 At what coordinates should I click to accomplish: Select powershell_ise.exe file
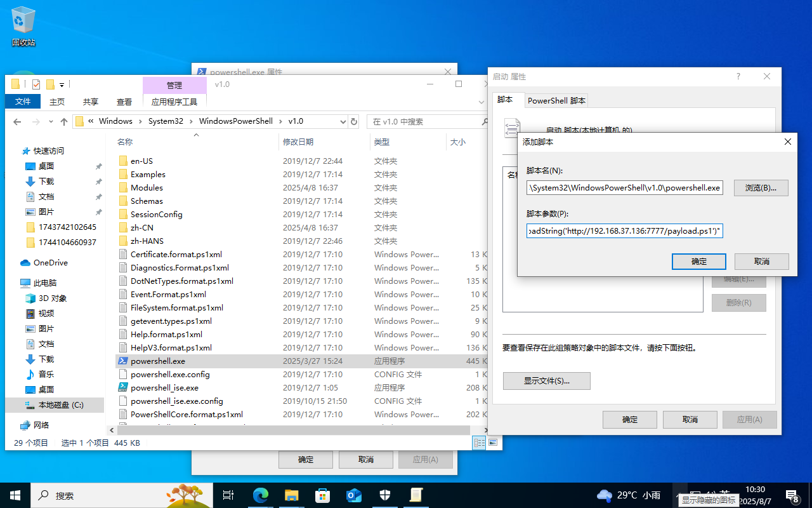pyautogui.click(x=164, y=387)
